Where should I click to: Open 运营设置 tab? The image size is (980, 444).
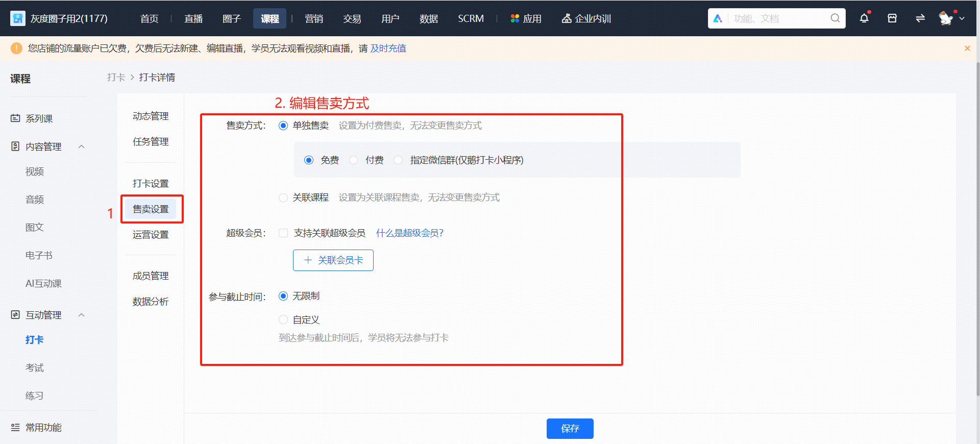point(151,235)
